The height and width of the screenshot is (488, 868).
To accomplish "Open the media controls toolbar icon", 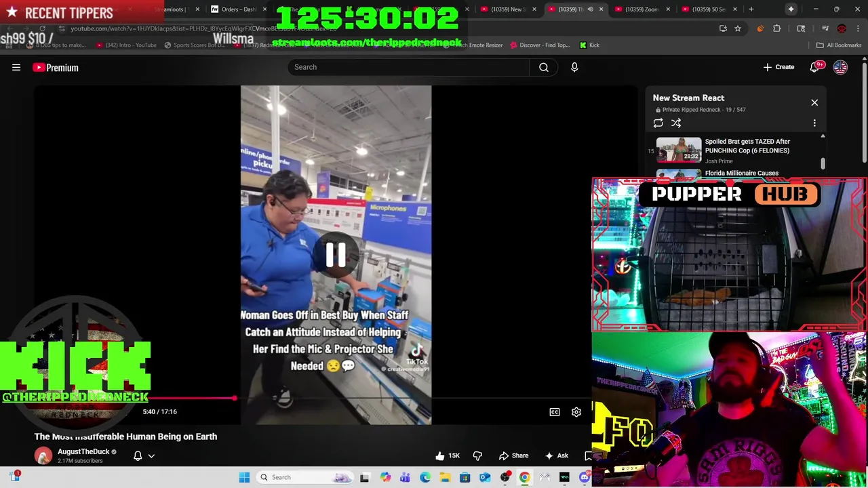I will [x=825, y=28].
